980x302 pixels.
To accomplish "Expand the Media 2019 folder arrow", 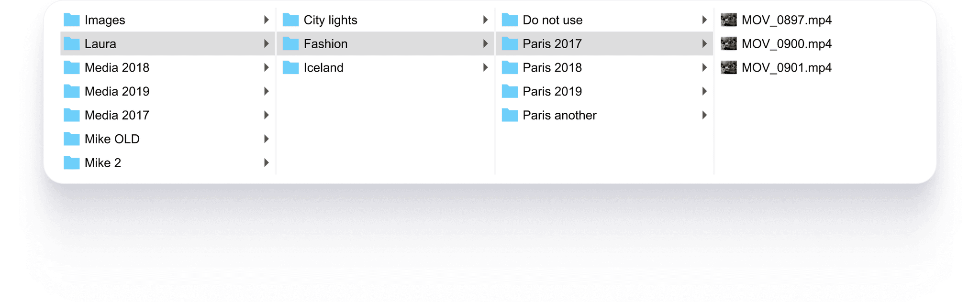I will pyautogui.click(x=267, y=91).
